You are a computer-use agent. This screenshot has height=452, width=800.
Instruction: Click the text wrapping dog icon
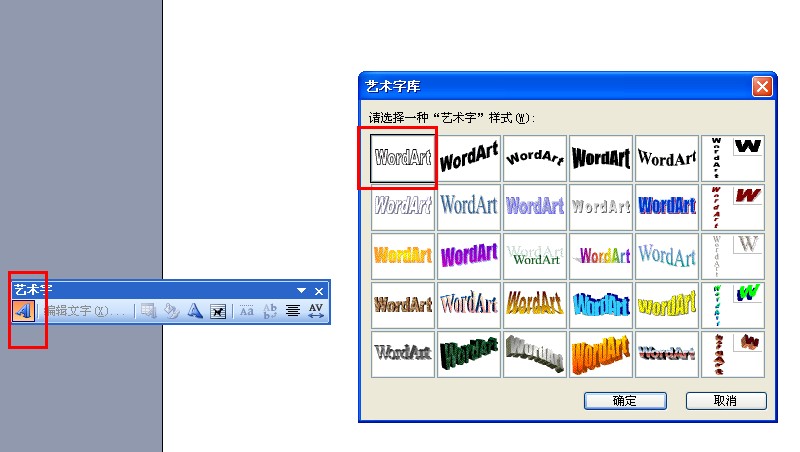[218, 311]
